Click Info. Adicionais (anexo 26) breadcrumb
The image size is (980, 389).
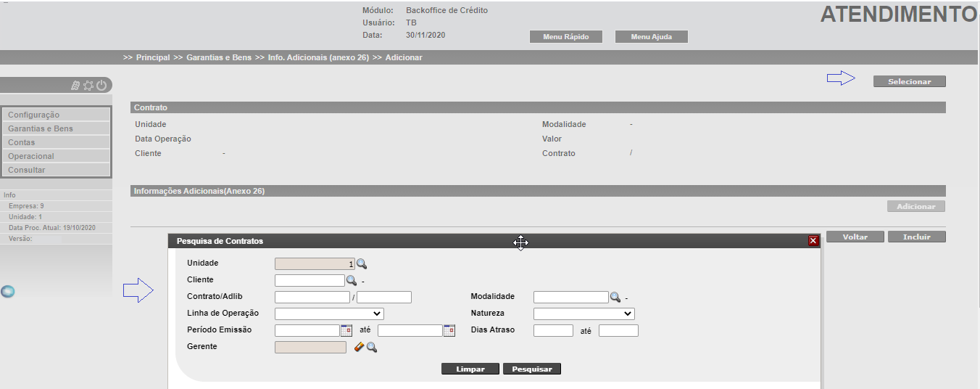tap(318, 57)
